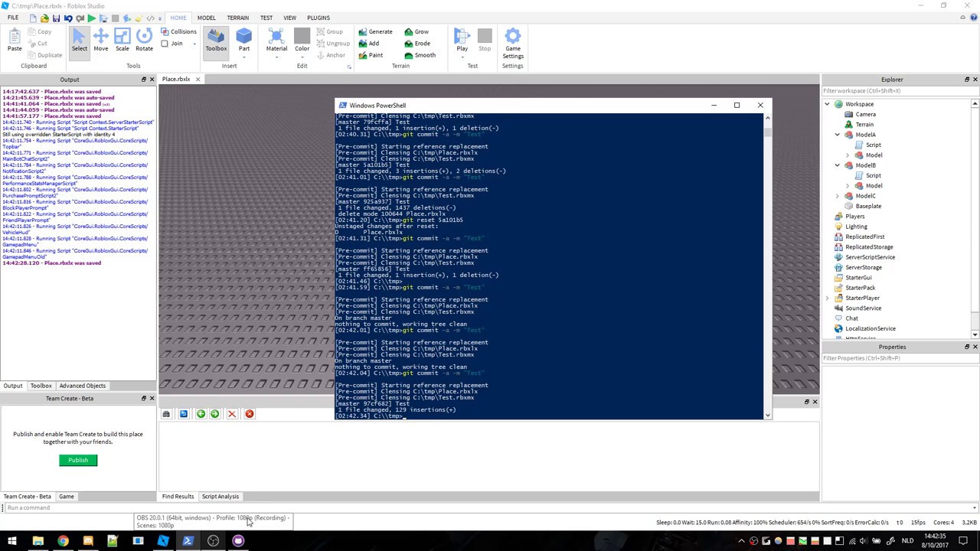This screenshot has height=551, width=980.
Task: Open the Color dropdown arrow
Action: 302,57
